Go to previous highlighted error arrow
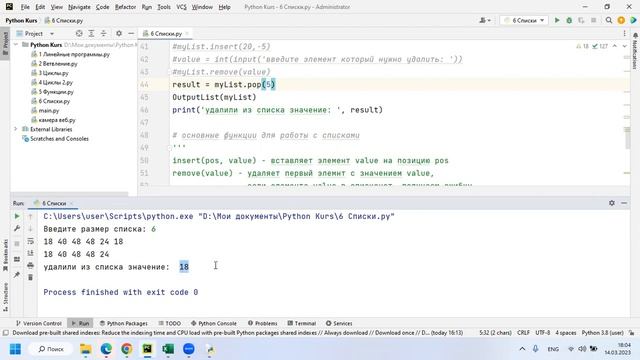640x360 pixels. (x=615, y=46)
